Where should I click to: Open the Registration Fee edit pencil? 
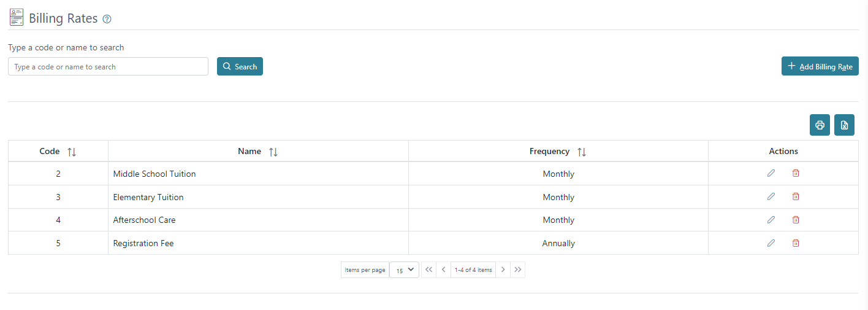coord(771,243)
